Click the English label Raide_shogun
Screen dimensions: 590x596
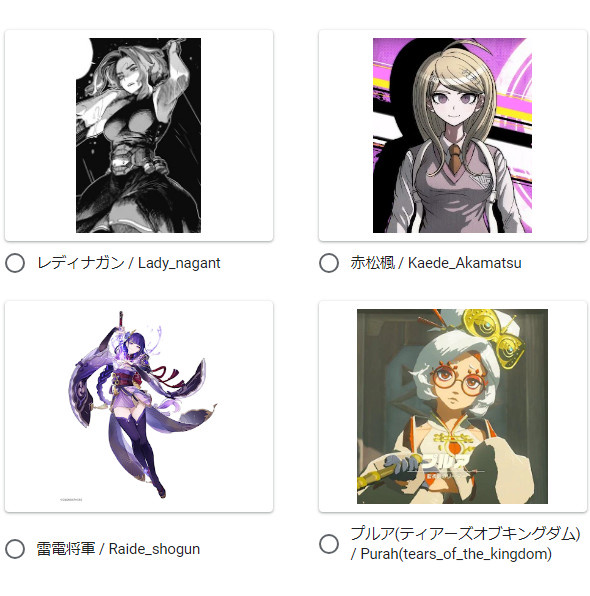point(154,549)
